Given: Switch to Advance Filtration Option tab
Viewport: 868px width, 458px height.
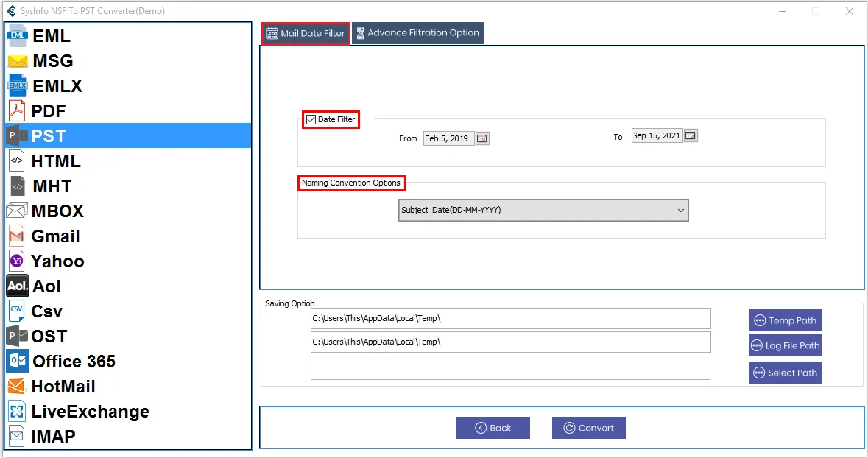Looking at the screenshot, I should [417, 33].
